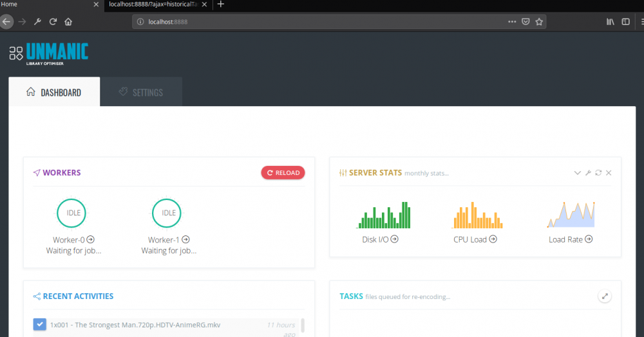Click the blue Load Rate line chart

point(571,215)
